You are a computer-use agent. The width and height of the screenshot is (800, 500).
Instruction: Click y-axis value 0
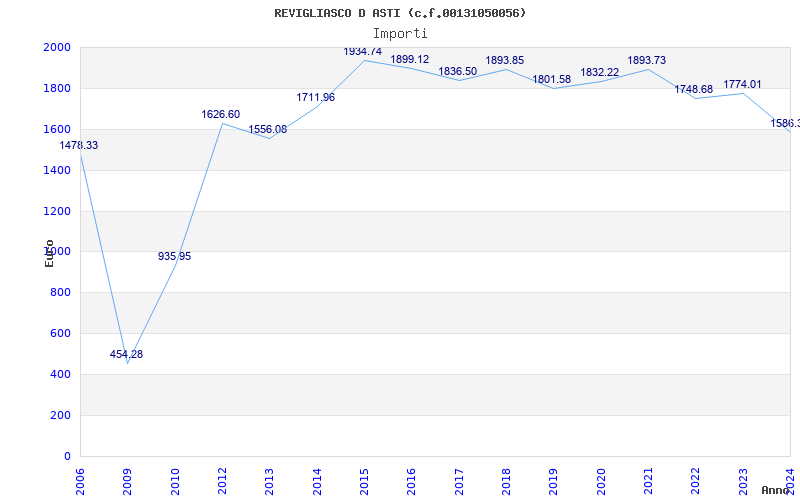tap(67, 456)
